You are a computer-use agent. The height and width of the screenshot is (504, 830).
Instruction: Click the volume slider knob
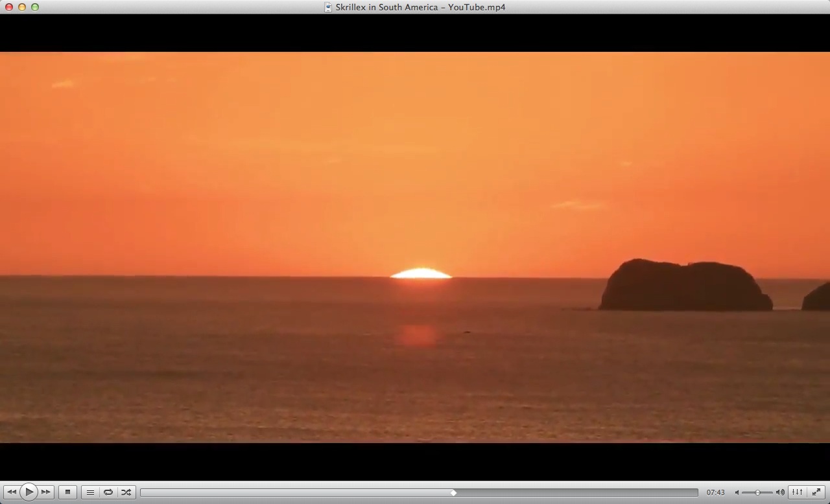click(x=757, y=493)
